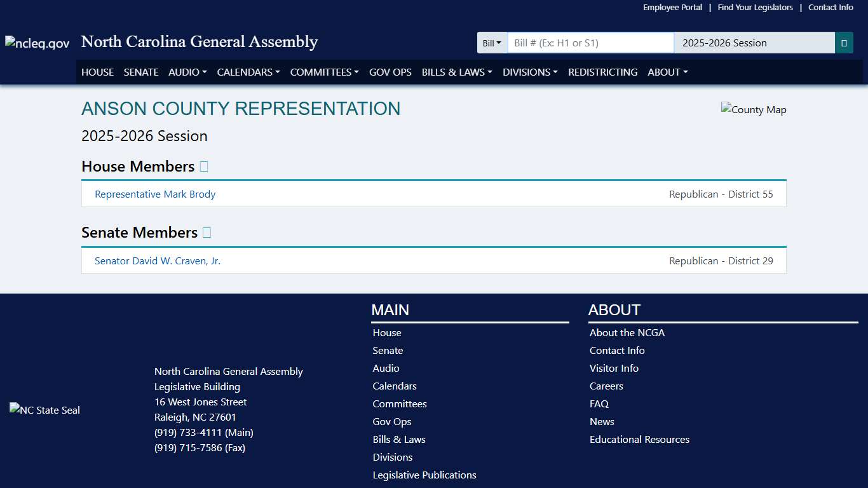Open Legislative Publications in the footer

click(x=424, y=475)
